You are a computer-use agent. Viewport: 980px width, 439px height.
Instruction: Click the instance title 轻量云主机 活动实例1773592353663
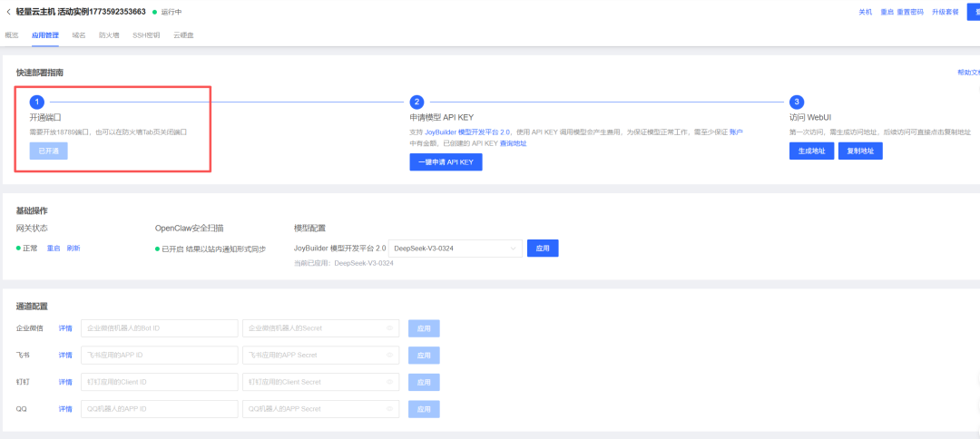point(82,12)
